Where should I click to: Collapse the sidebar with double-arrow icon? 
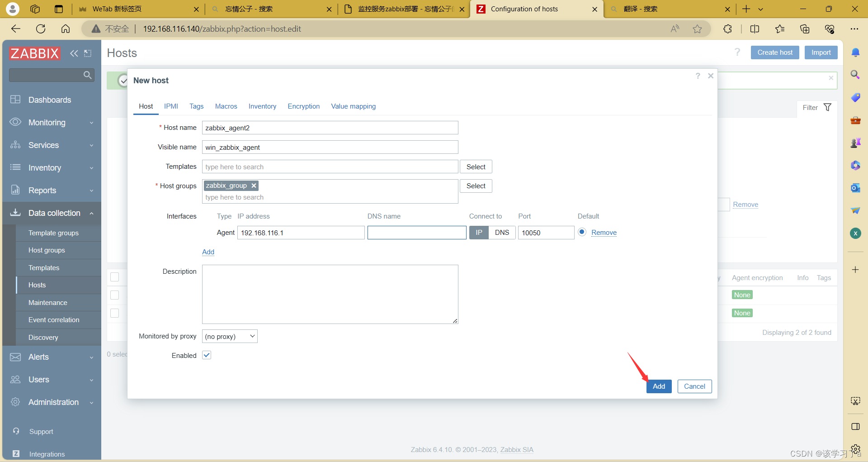click(x=74, y=53)
